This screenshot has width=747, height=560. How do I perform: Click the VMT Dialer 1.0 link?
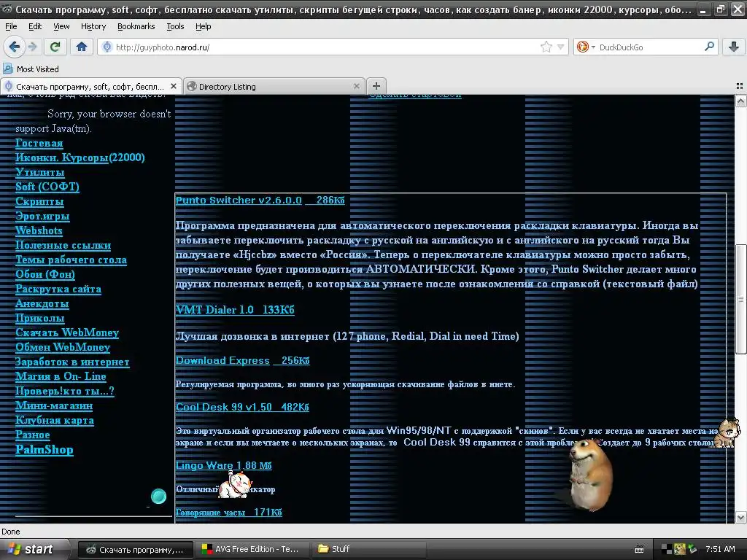tap(235, 309)
